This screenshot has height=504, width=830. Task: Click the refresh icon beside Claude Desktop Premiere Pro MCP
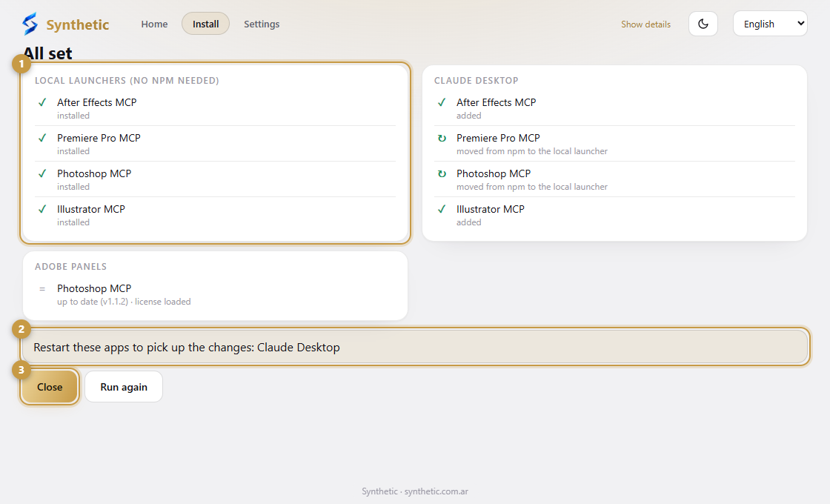click(442, 138)
